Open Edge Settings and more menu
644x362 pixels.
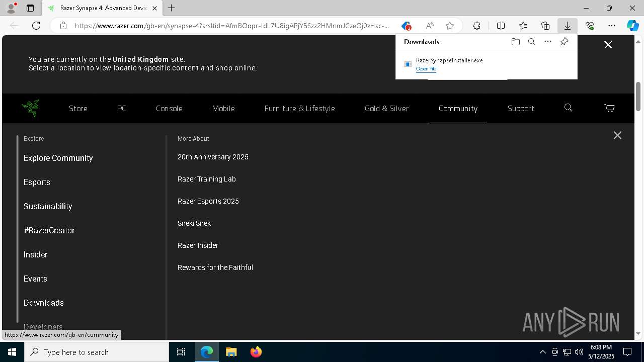coord(612,26)
